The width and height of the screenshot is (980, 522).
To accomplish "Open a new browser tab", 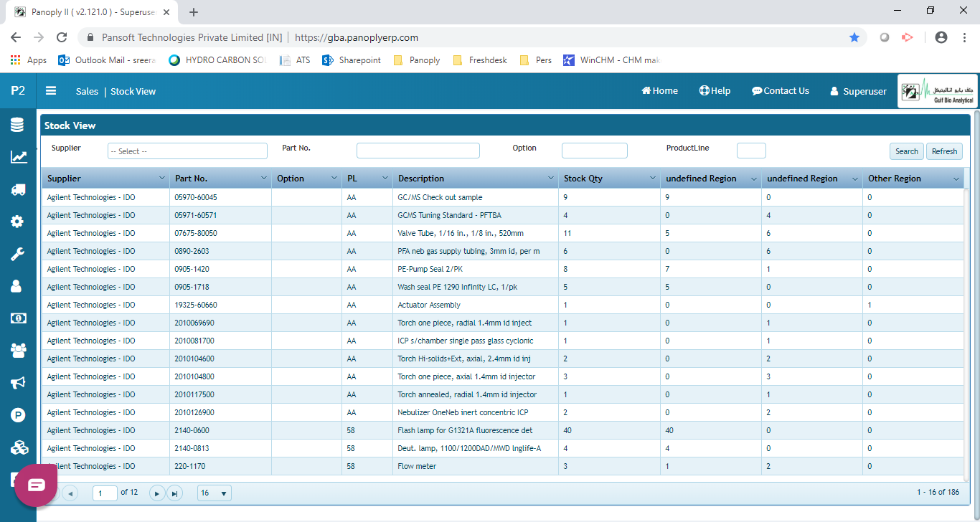I will 194,12.
